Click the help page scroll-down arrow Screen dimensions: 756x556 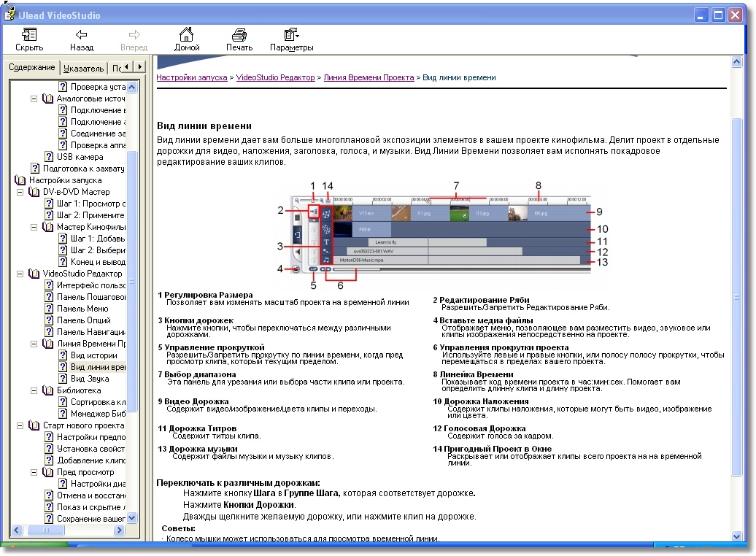tap(737, 536)
